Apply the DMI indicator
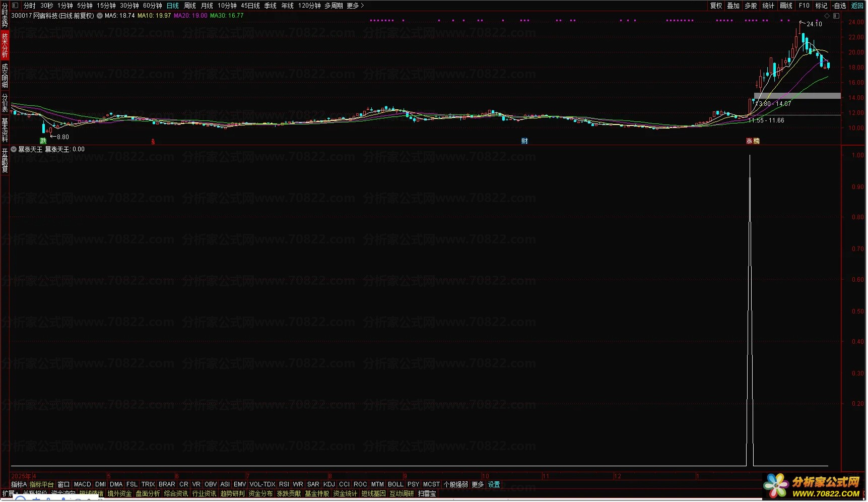The width and height of the screenshot is (868, 502). click(100, 484)
